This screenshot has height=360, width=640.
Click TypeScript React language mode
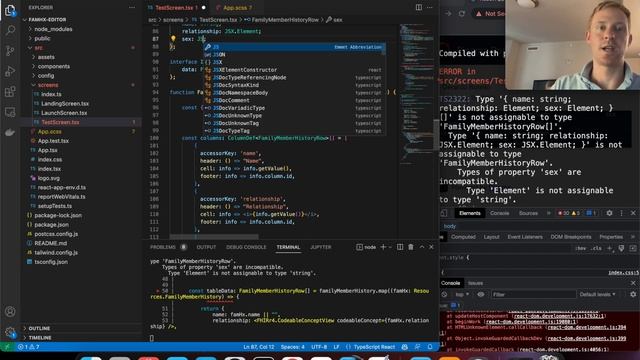374,347
